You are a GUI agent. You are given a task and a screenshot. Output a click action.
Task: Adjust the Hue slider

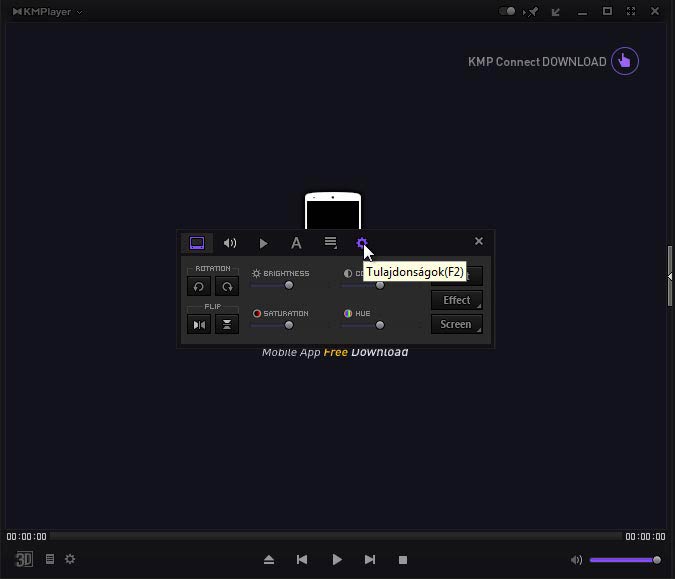click(x=380, y=325)
